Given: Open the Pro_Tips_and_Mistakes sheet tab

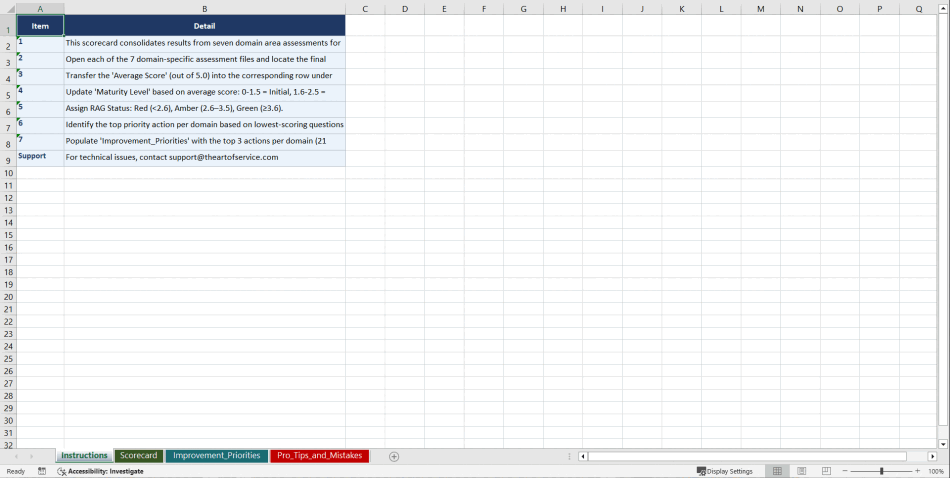Looking at the screenshot, I should (x=319, y=456).
